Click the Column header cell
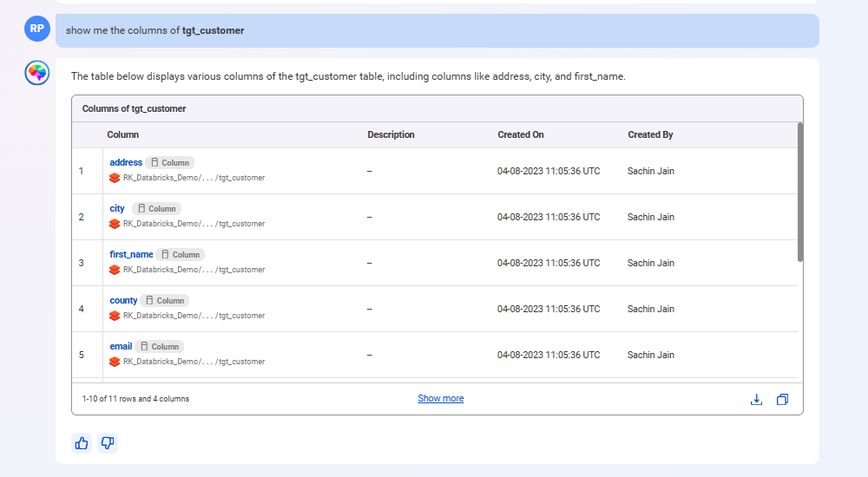Screen dimensions: 868x477 (123, 134)
